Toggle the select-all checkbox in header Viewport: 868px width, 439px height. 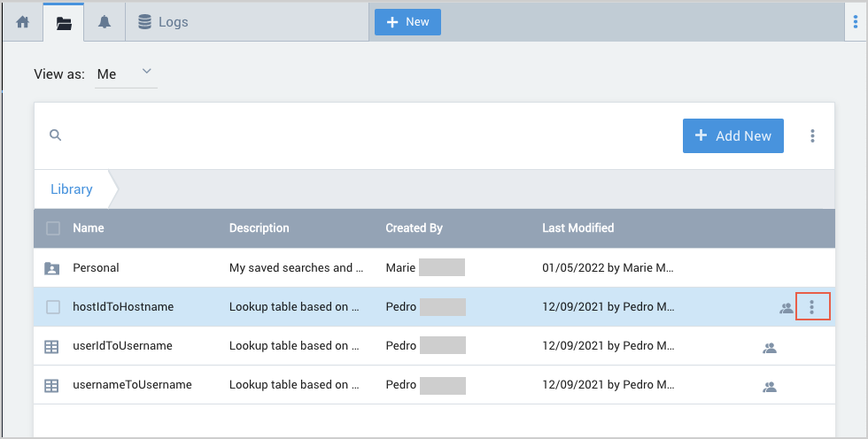(53, 228)
